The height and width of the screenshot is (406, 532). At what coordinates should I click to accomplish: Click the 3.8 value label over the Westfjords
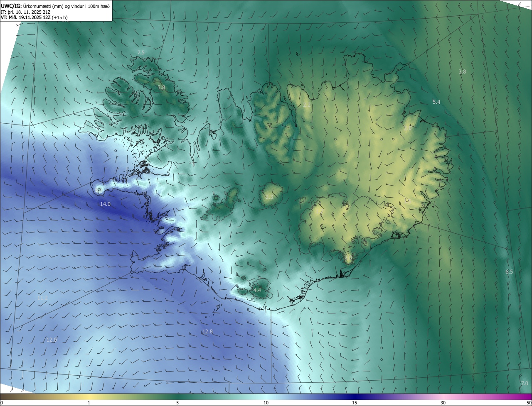point(161,88)
